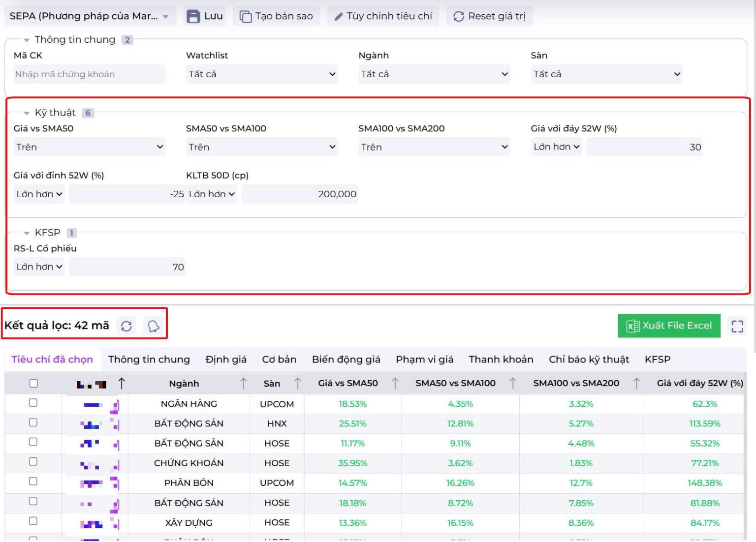
Task: Toggle fullscreen view of results table
Action: (x=737, y=326)
